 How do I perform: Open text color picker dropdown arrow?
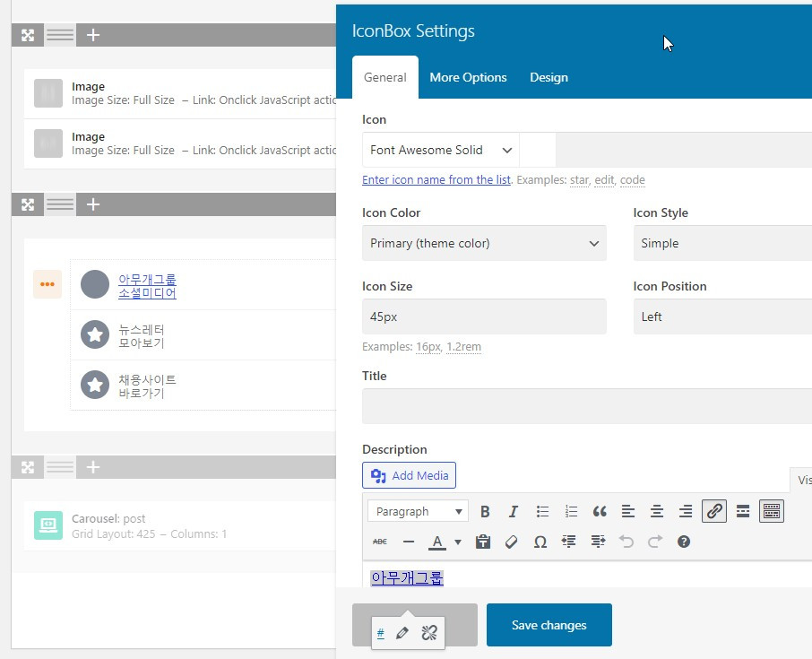click(x=458, y=542)
